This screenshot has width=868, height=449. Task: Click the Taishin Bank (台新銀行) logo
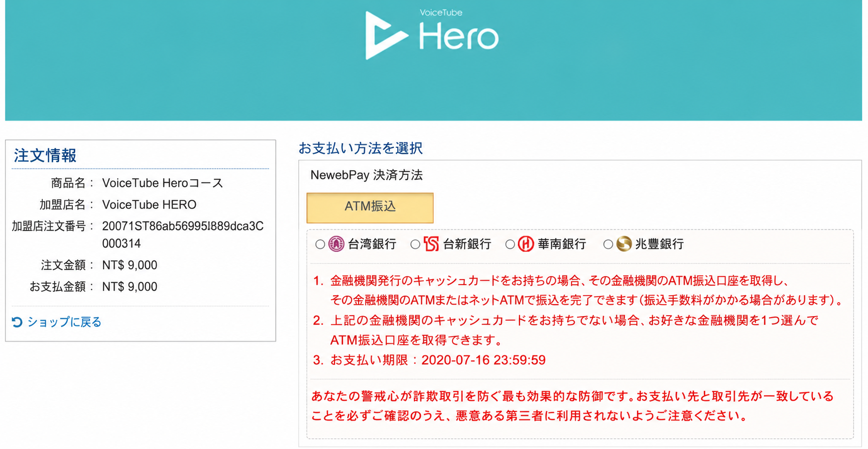(431, 244)
